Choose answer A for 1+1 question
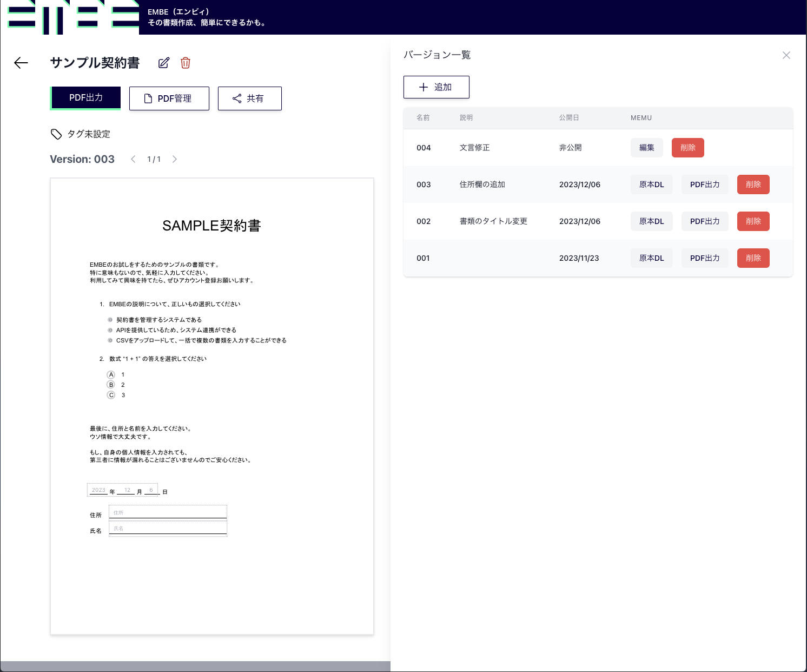The height and width of the screenshot is (672, 807). (111, 374)
